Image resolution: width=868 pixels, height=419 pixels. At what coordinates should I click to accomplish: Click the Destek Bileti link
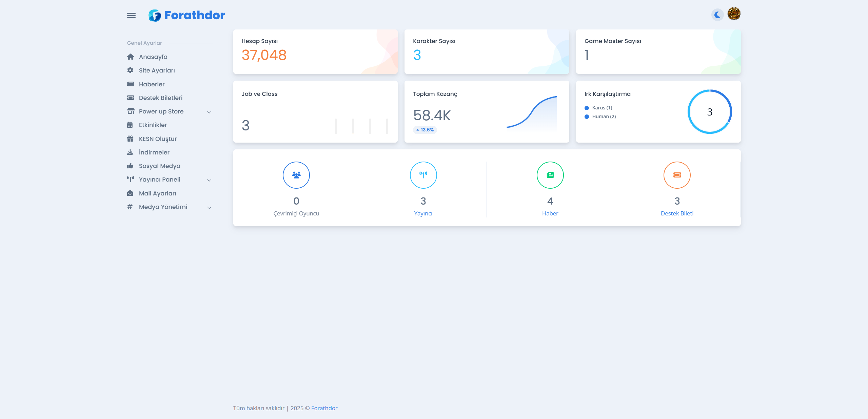677,213
